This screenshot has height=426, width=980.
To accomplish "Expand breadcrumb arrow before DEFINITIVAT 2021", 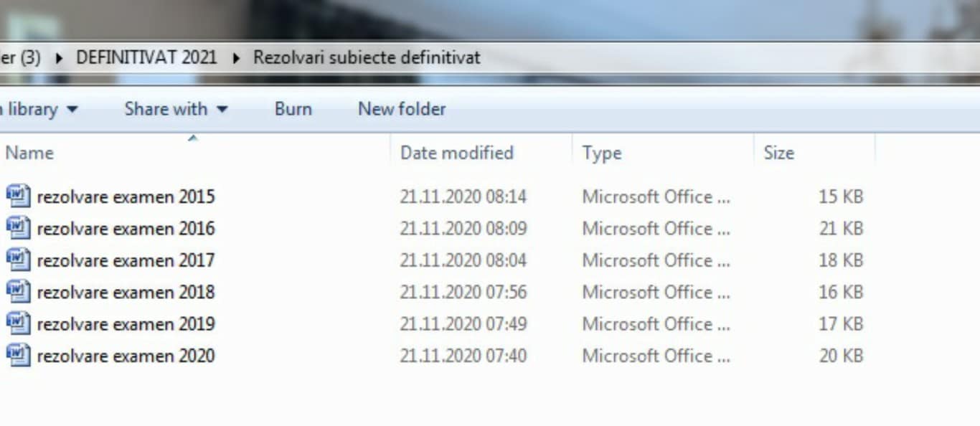I will click(59, 57).
